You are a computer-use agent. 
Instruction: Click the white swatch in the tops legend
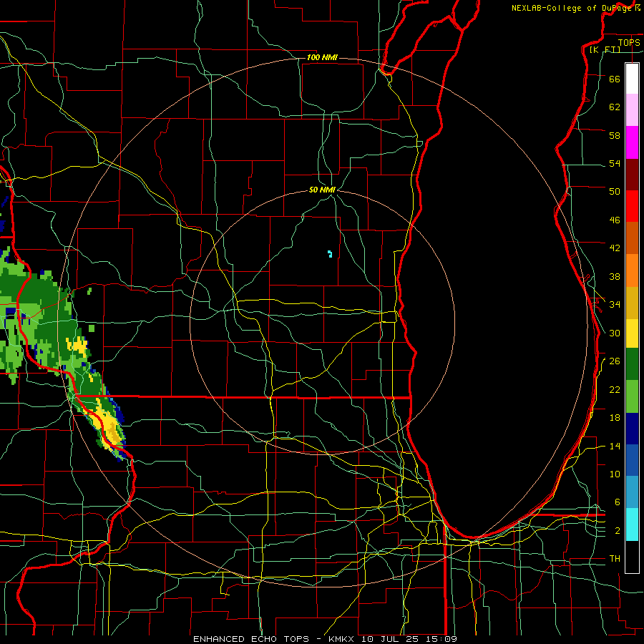tap(632, 79)
